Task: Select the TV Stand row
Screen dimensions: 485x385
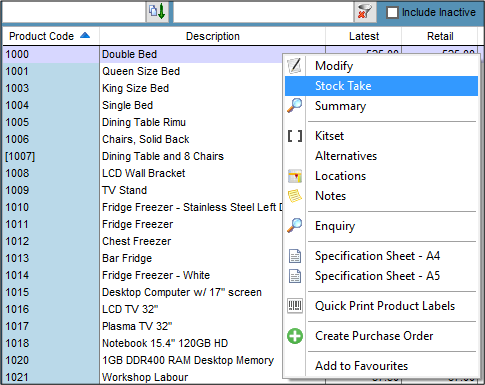Action: pos(142,190)
